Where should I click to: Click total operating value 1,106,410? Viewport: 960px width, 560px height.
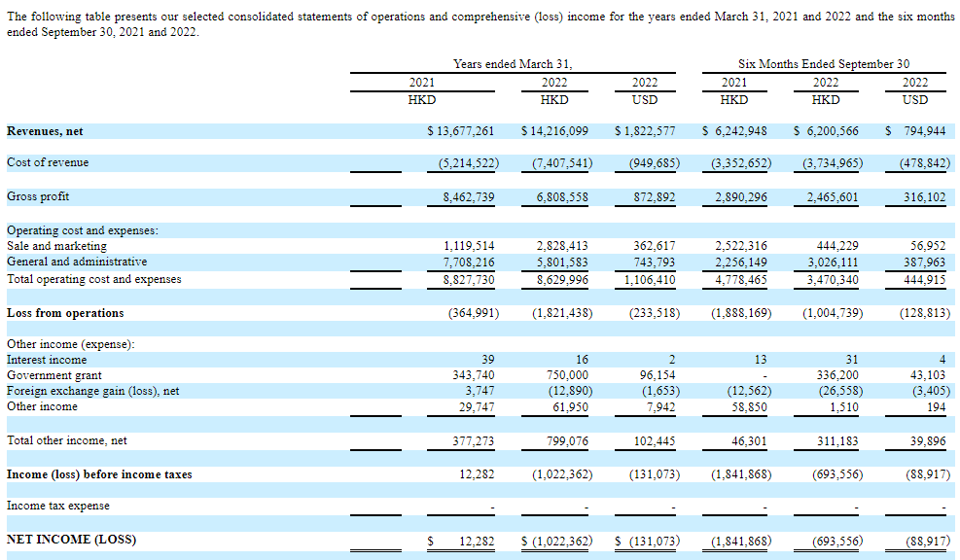[650, 280]
